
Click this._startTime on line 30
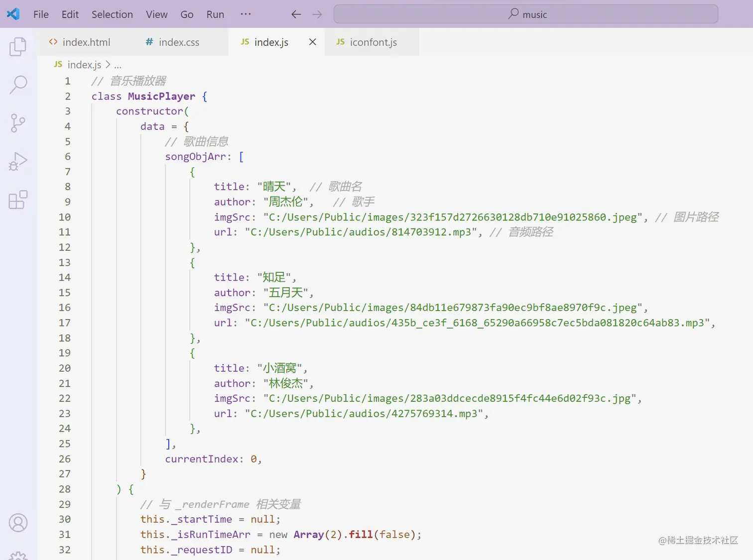(186, 519)
